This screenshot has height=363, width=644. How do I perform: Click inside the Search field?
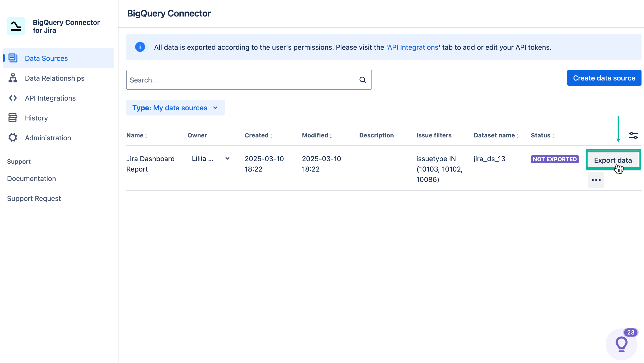tap(238, 80)
